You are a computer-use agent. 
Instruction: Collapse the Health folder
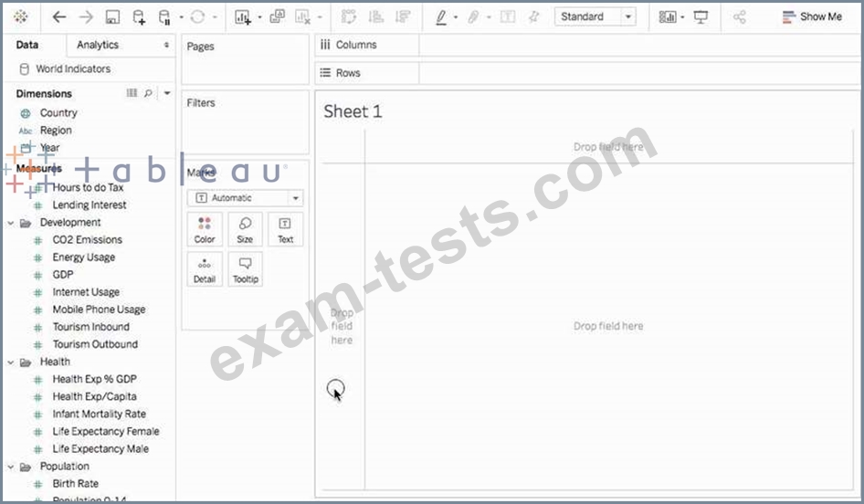tap(11, 362)
